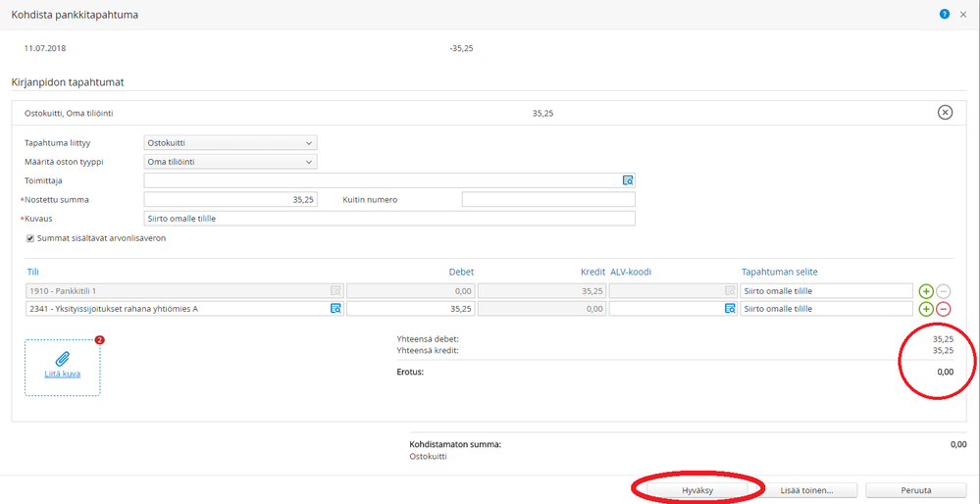Click the Lisää toinen... button
This screenshot has width=980, height=504.
tap(809, 490)
